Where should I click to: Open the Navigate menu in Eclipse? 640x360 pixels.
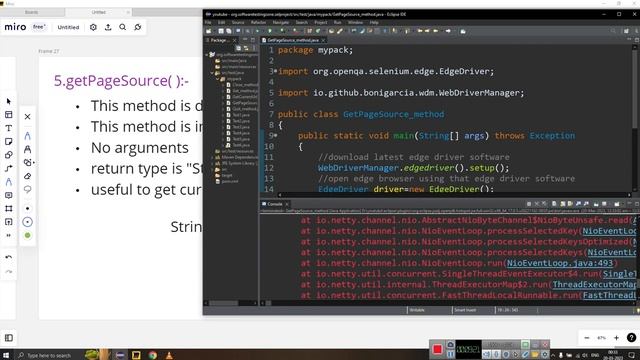(280, 22)
